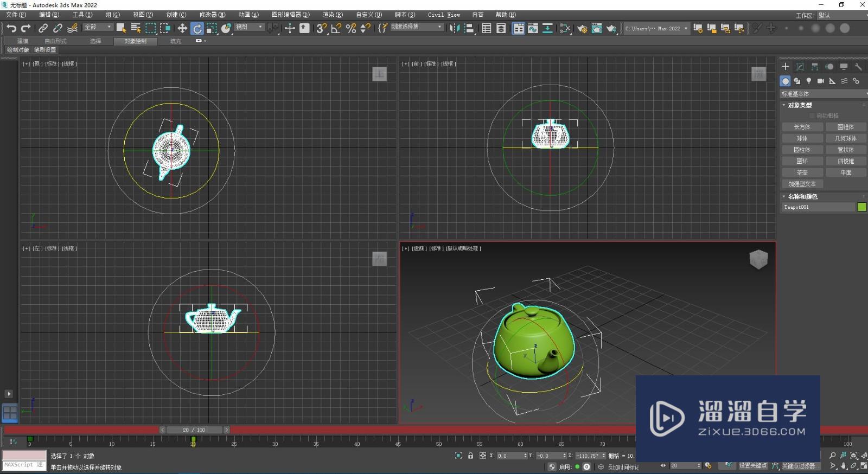The width and height of the screenshot is (868, 474).
Task: Select the Scale tool
Action: 212,28
